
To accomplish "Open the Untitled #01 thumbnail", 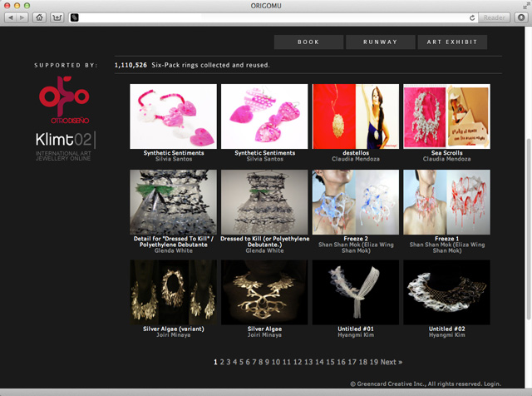I will click(x=356, y=292).
